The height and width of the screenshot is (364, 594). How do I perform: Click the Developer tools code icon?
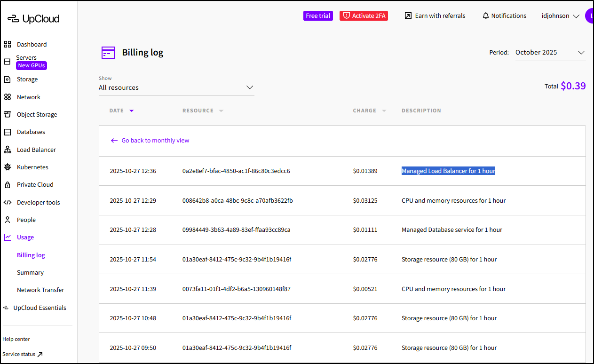(x=8, y=202)
